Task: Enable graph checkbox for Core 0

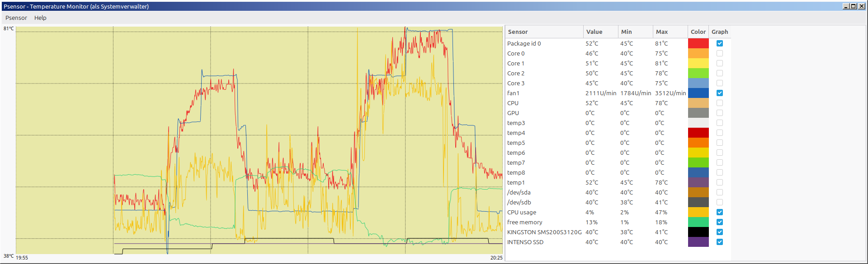Action: [720, 53]
